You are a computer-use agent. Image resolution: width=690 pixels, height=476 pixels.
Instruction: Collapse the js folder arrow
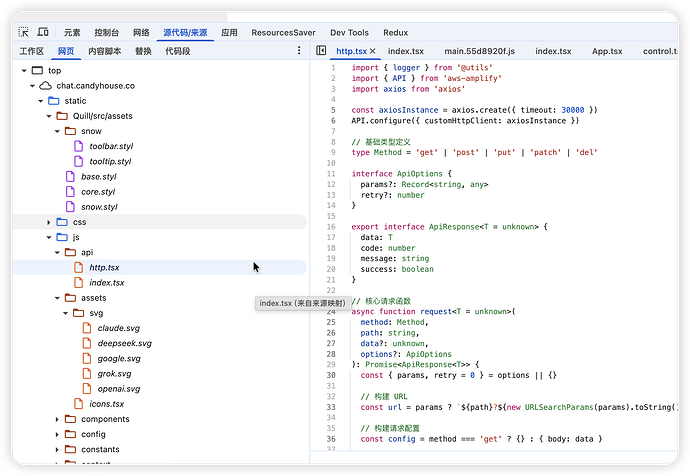coord(49,238)
